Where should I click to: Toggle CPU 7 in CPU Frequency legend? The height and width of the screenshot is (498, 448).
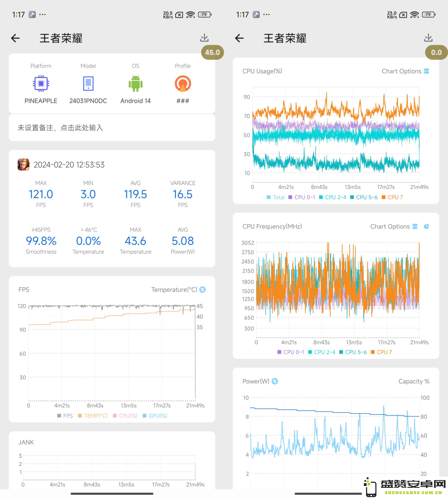[381, 352]
